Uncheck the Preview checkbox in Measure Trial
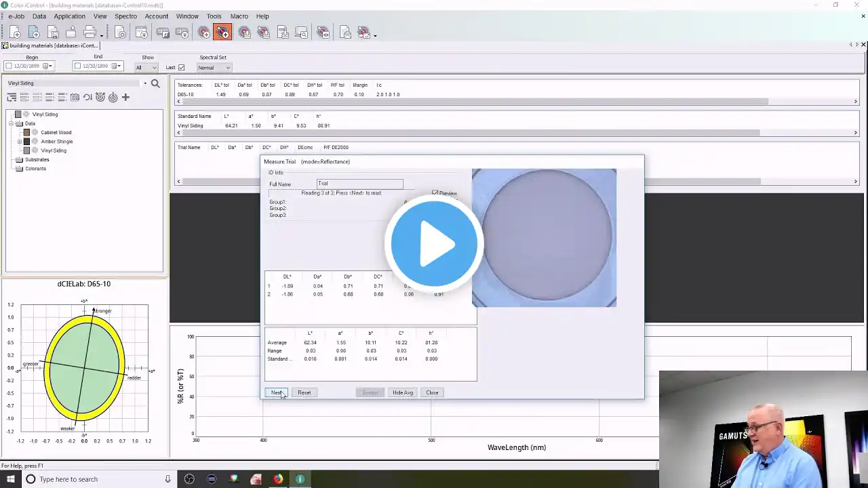 (x=435, y=193)
